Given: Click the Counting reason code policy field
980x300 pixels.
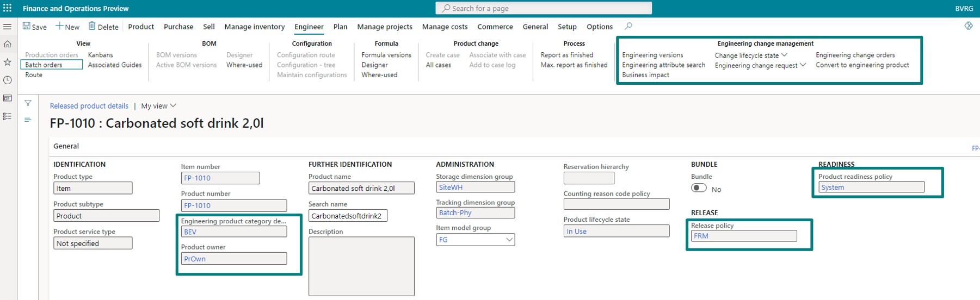Looking at the screenshot, I should point(616,204).
